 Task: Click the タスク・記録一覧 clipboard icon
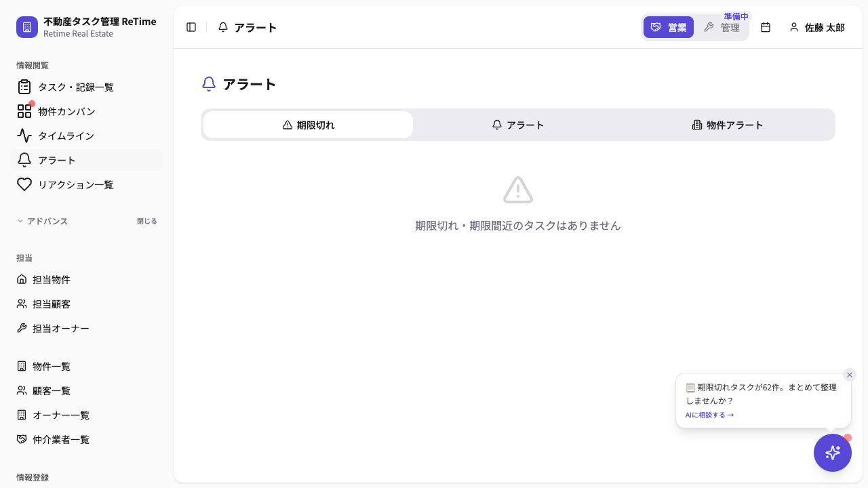[24, 87]
